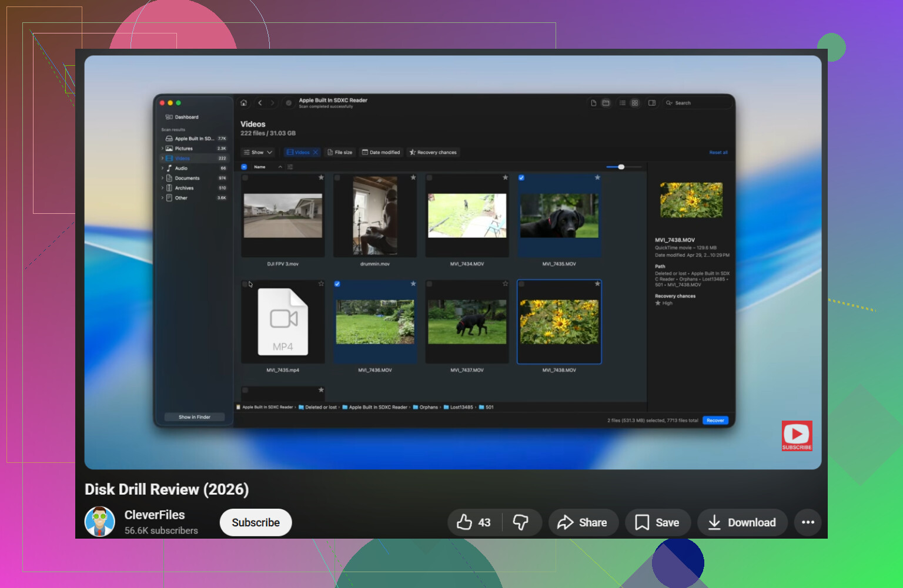Check the MVI_7435.mp4 checkbox
The image size is (903, 588).
click(245, 284)
